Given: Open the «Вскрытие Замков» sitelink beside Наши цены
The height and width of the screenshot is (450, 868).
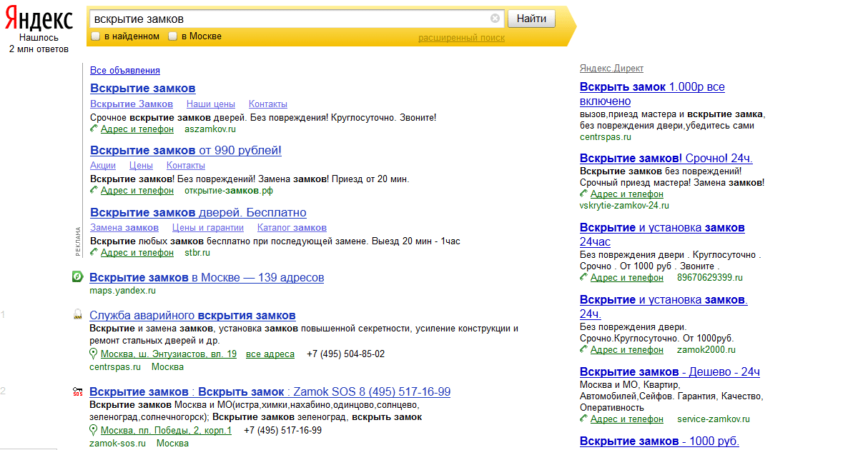Looking at the screenshot, I should (x=132, y=104).
